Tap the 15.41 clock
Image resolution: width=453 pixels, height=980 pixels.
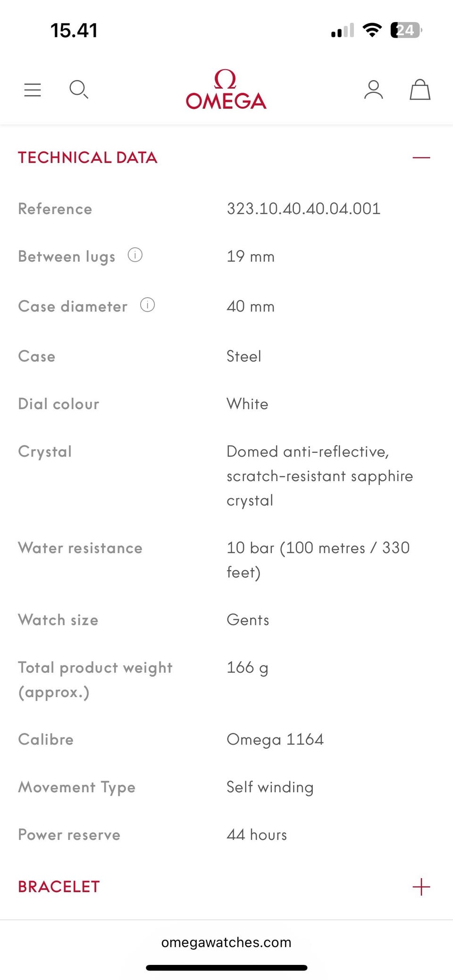click(74, 31)
